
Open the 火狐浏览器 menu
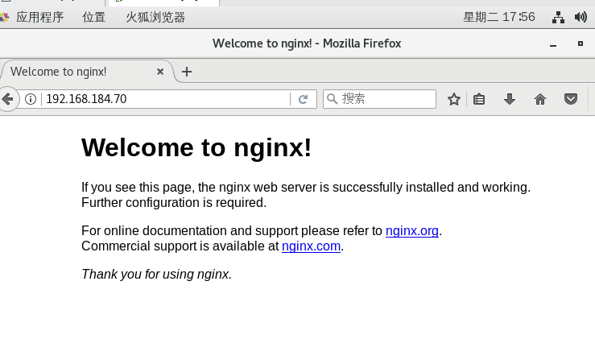coord(155,17)
